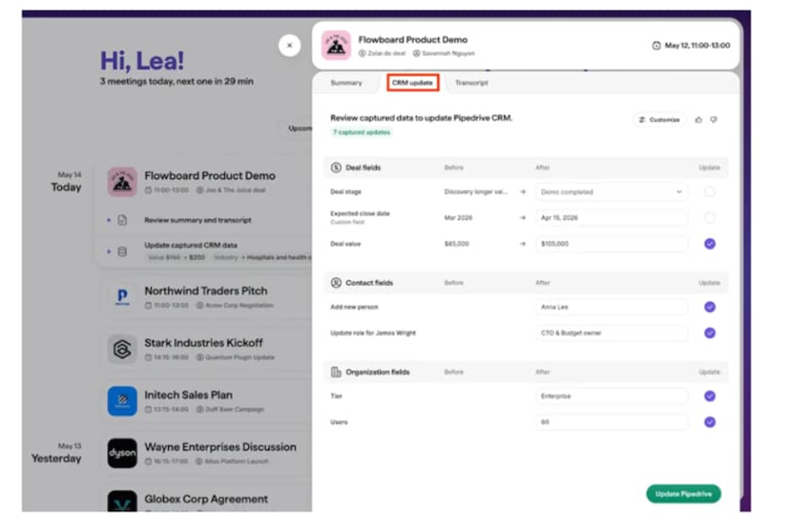This screenshot has width=794, height=532.
Task: Open the CRM update tab
Action: point(413,82)
